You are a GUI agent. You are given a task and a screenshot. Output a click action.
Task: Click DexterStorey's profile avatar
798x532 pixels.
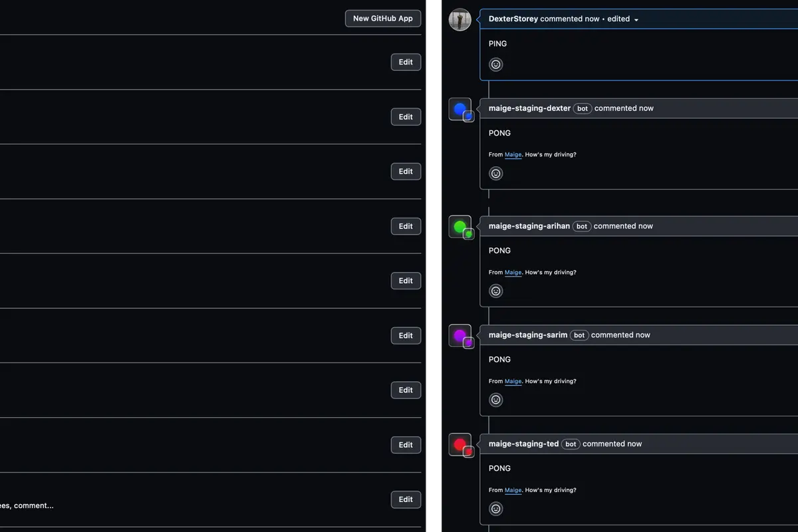tap(460, 20)
